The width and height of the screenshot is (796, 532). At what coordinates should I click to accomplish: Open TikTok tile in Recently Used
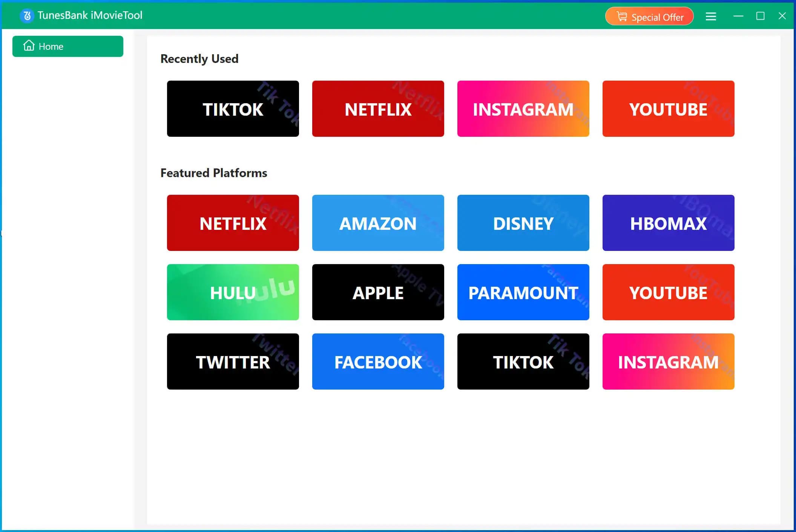click(x=233, y=109)
